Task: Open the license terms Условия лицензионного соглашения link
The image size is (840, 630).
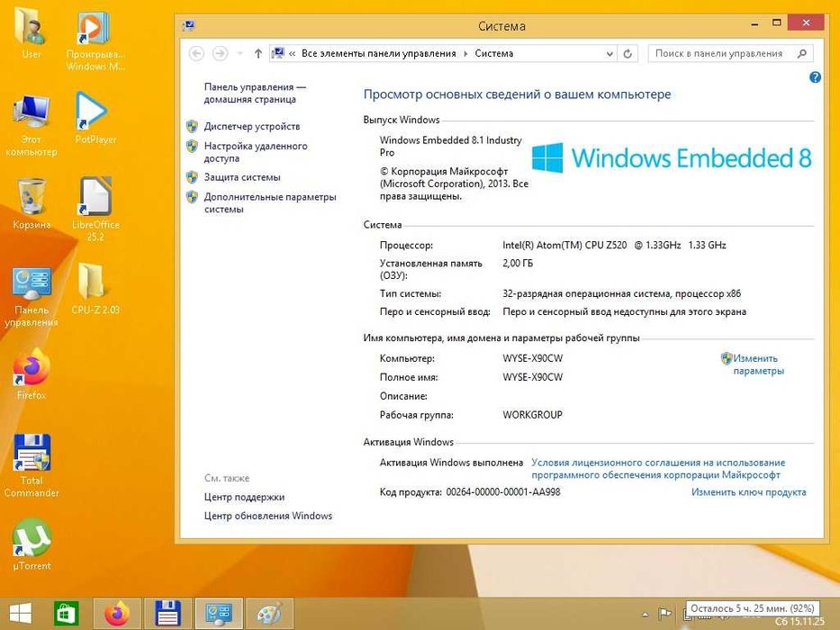Action: 658,469
